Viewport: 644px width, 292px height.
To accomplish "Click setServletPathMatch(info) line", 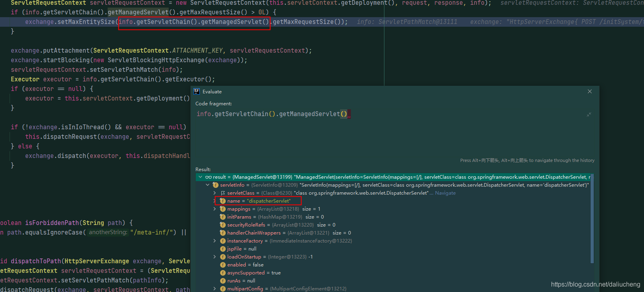I will (x=97, y=69).
